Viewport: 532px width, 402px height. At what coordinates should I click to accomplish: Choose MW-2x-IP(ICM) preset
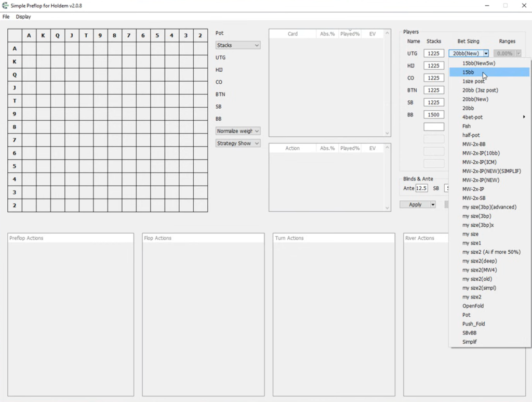pos(489,162)
